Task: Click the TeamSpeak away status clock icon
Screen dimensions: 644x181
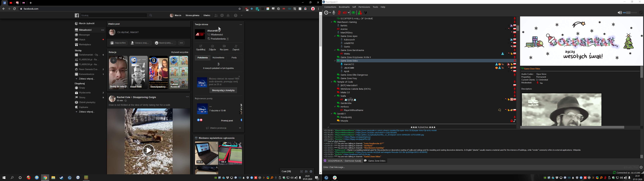Action: click(326, 13)
